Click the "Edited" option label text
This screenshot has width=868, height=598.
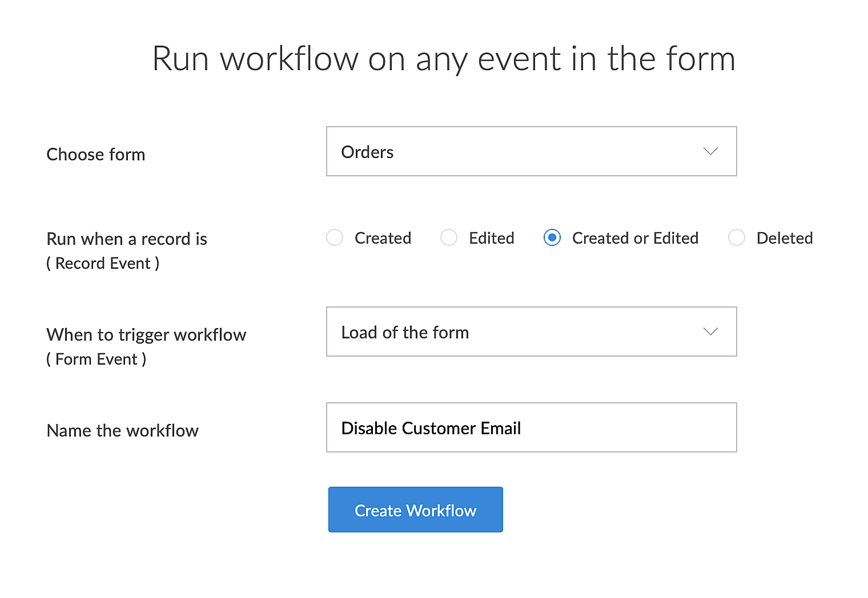pos(491,238)
